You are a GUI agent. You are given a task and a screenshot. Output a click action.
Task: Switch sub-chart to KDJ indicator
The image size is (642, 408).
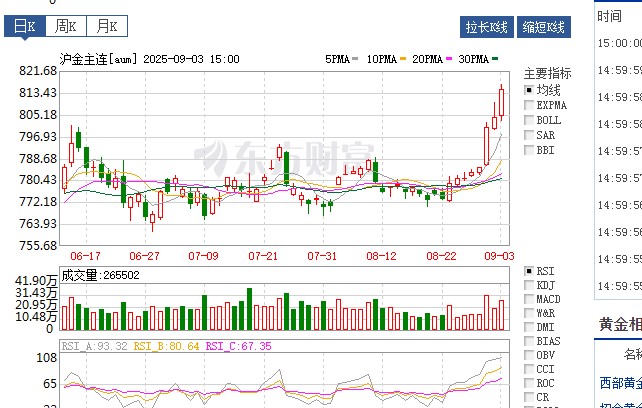[x=529, y=285]
